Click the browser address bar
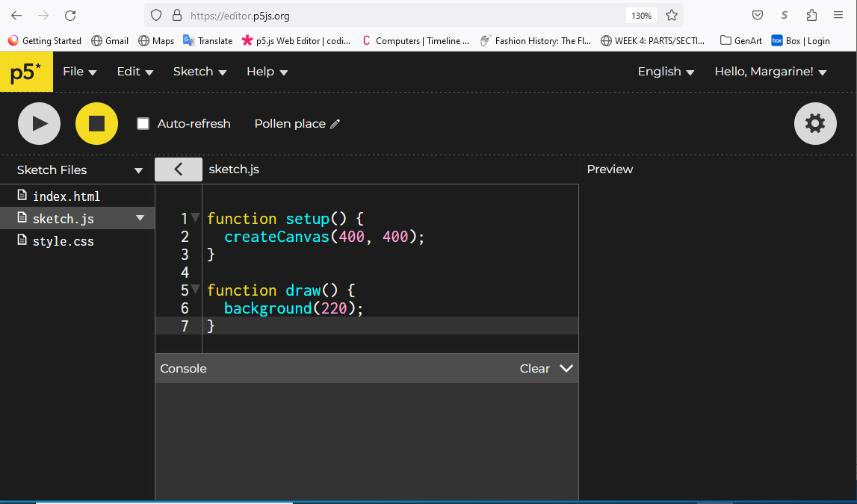 pos(403,15)
